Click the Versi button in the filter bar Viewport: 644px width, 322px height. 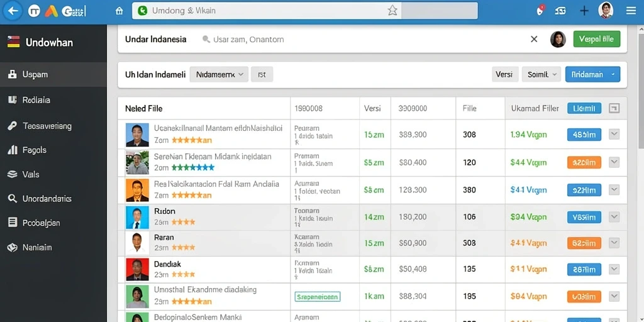click(505, 74)
